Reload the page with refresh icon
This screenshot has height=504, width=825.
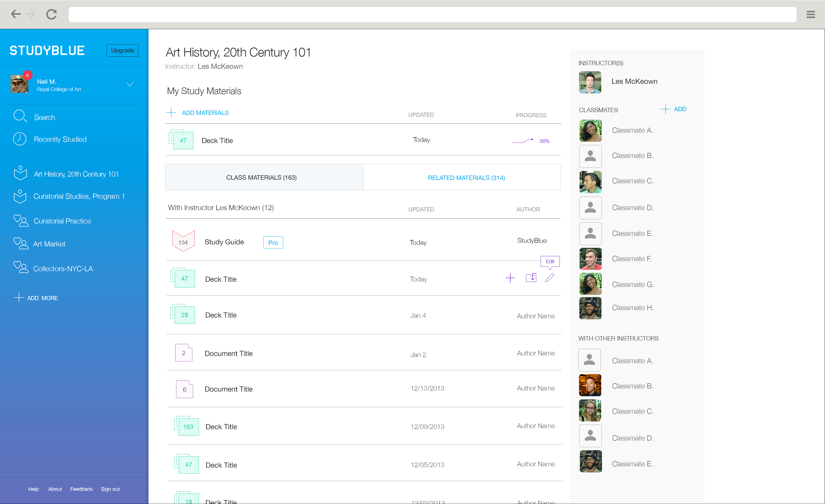pyautogui.click(x=51, y=14)
